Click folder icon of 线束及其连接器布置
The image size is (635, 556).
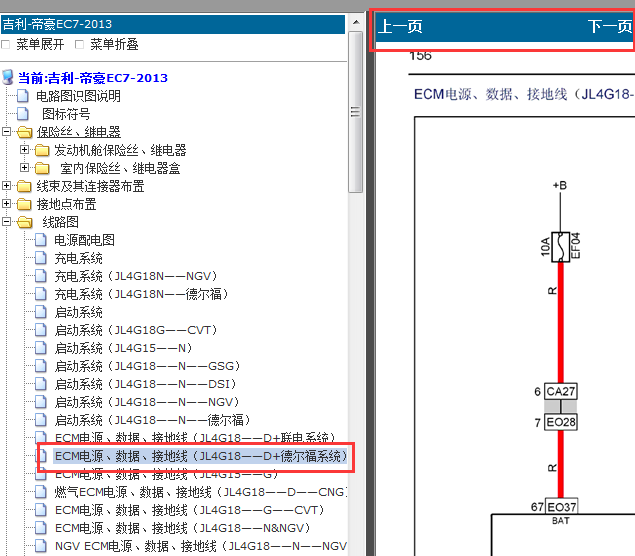24,186
